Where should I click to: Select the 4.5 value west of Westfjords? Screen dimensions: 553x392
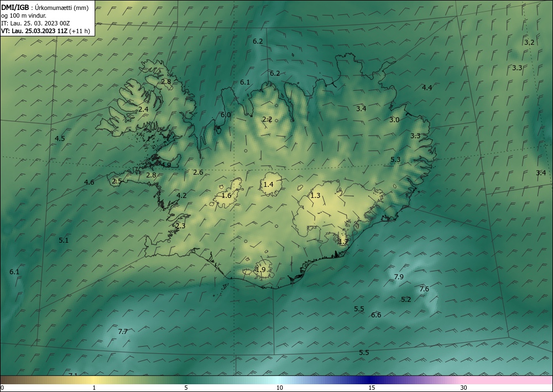[60, 139]
